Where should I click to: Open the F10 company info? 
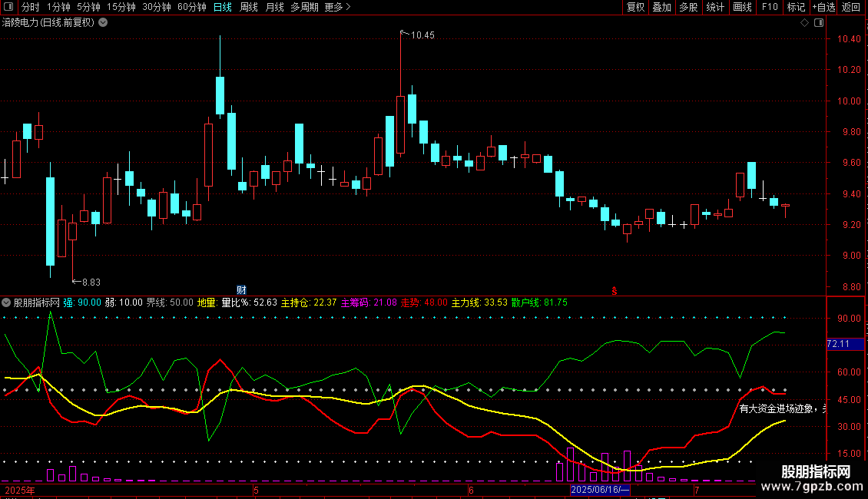click(x=770, y=7)
